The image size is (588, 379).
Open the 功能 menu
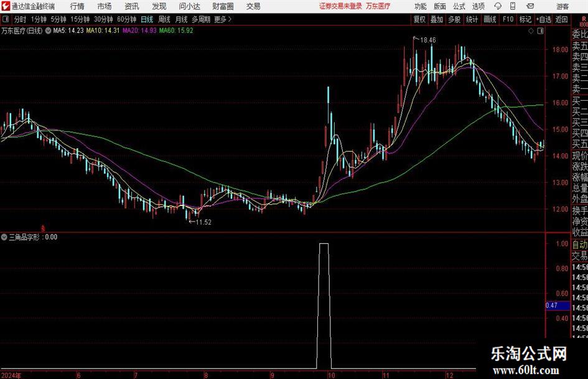coord(421,6)
